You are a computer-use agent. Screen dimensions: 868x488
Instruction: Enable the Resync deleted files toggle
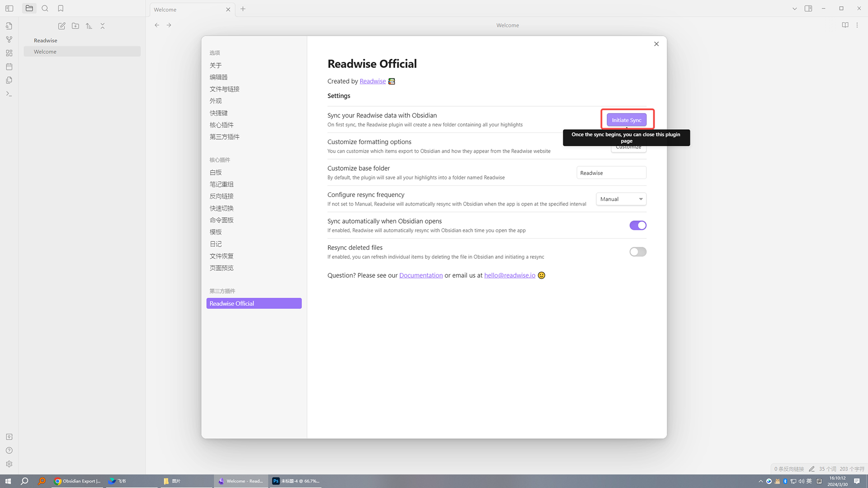point(637,252)
